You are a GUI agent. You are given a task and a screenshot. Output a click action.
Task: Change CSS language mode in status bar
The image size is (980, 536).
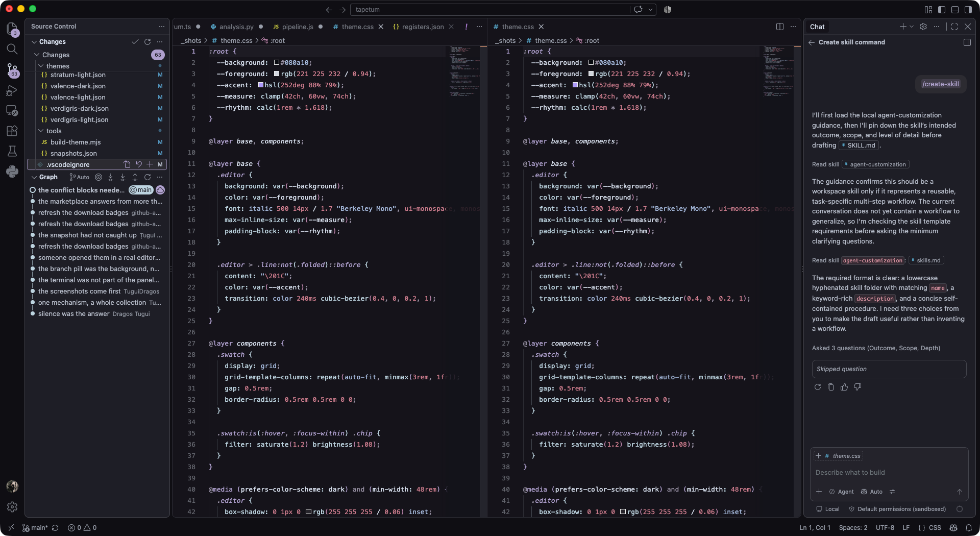tap(935, 528)
